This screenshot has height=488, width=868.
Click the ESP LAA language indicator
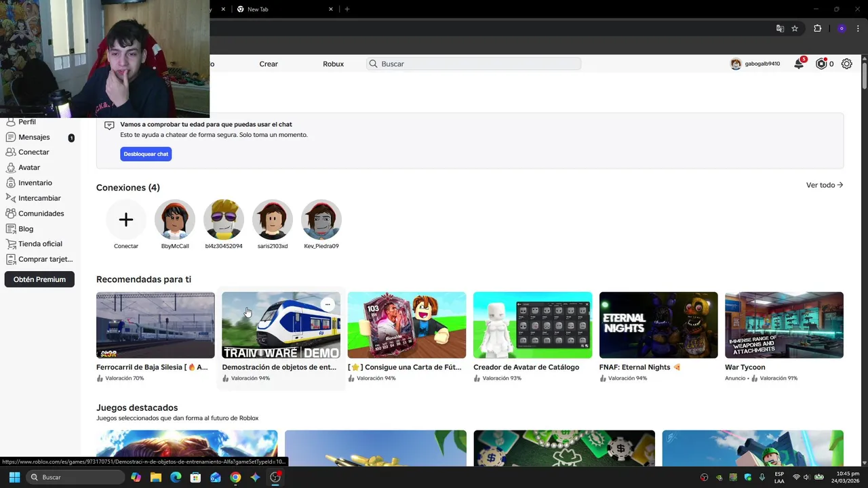pos(779,477)
